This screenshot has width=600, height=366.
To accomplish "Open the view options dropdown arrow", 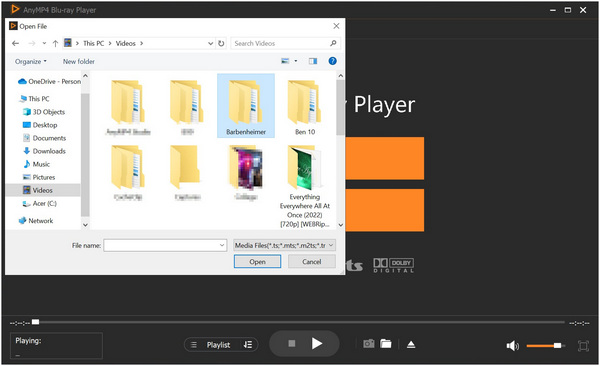I will coord(296,61).
